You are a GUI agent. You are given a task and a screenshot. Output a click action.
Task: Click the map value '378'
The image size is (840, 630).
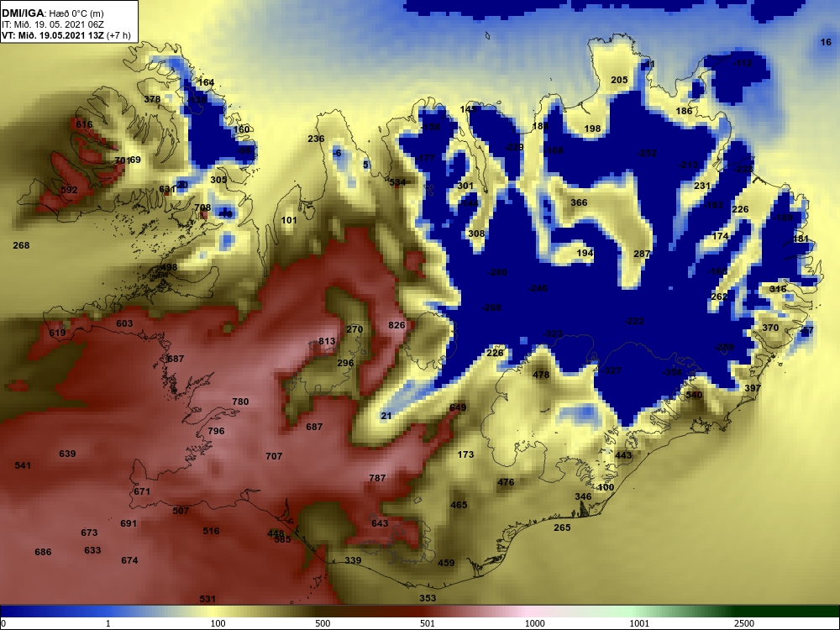152,99
